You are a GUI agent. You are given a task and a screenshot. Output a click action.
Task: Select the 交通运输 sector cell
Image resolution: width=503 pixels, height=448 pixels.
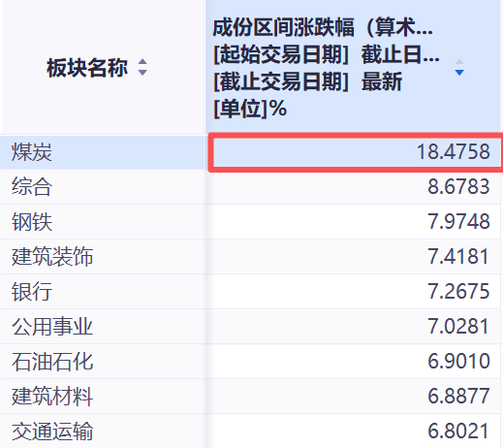pyautogui.click(x=102, y=432)
